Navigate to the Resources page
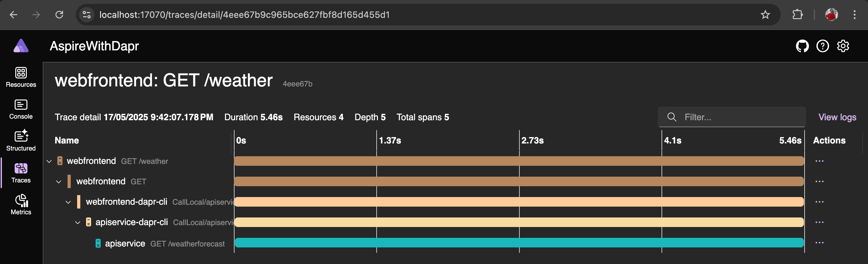 point(21,77)
